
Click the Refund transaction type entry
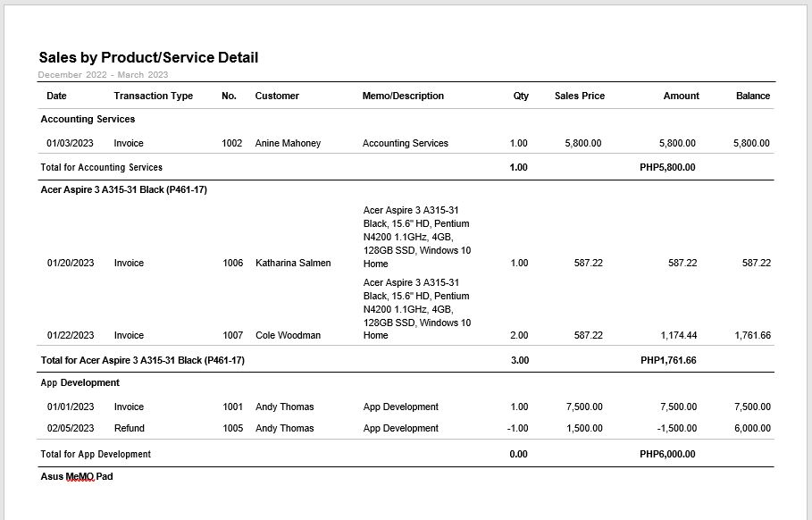[129, 428]
